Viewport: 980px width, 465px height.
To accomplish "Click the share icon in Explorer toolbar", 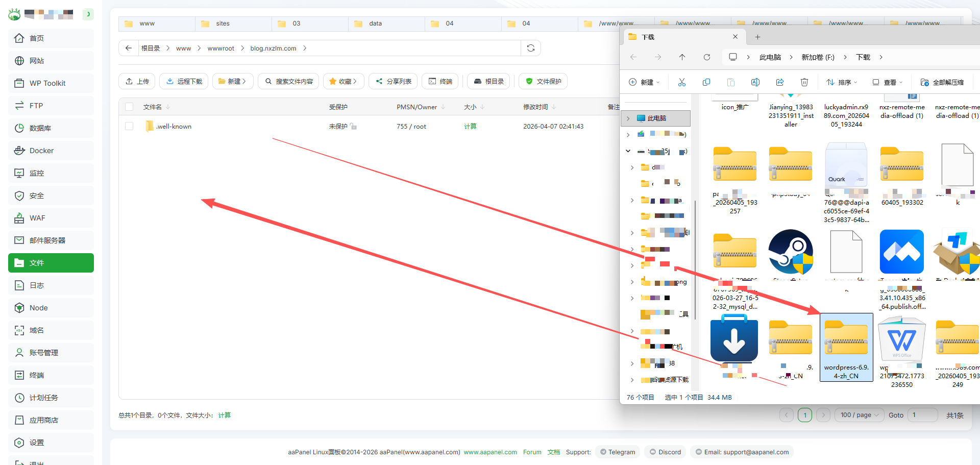I will tap(779, 82).
